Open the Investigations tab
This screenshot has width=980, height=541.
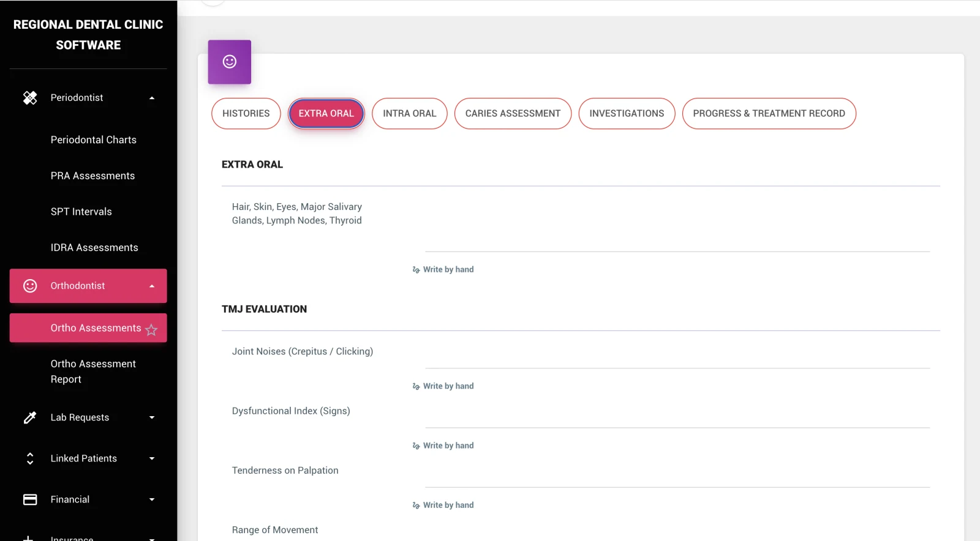(627, 114)
